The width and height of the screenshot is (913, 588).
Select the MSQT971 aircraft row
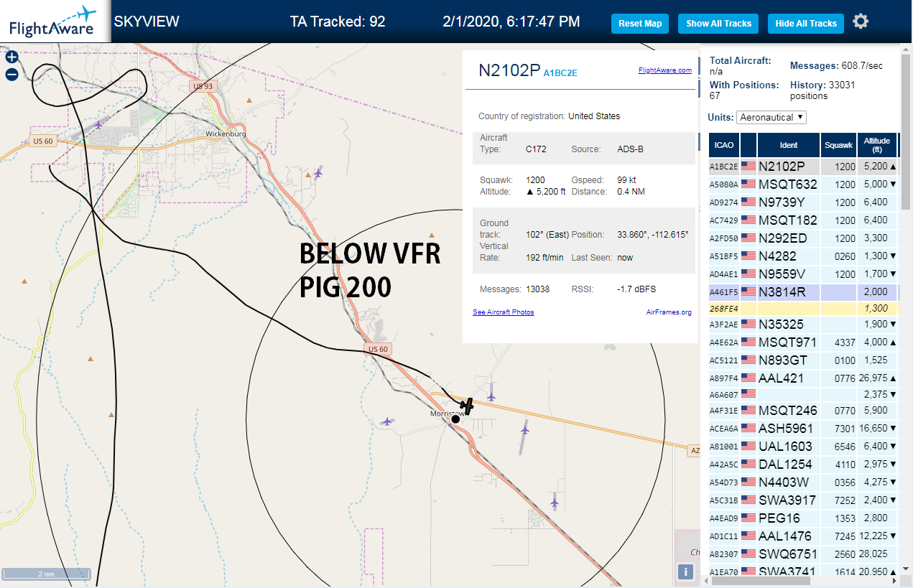[803, 342]
